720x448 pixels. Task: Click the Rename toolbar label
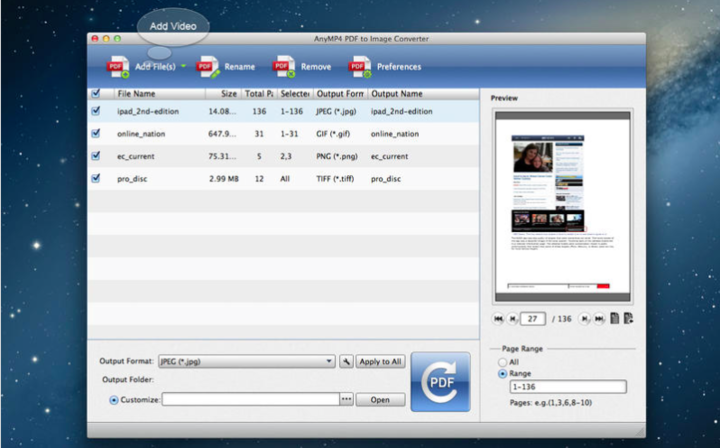click(239, 67)
